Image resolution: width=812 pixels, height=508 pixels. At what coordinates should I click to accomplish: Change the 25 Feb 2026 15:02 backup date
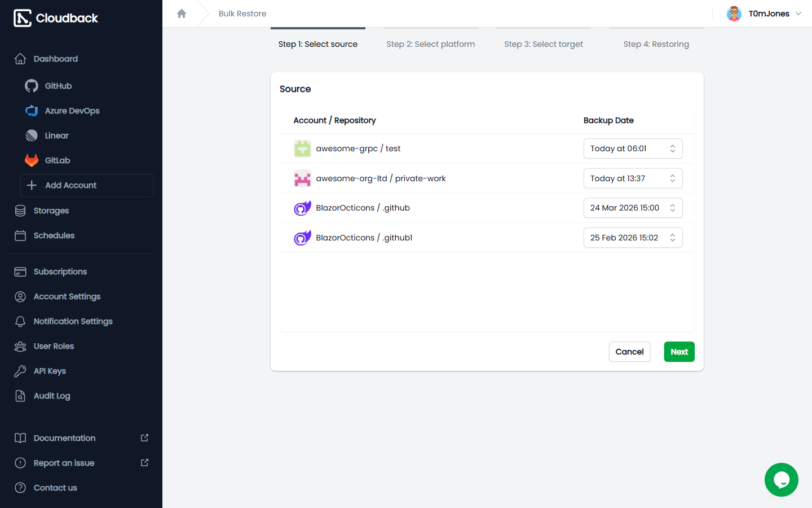coord(633,238)
